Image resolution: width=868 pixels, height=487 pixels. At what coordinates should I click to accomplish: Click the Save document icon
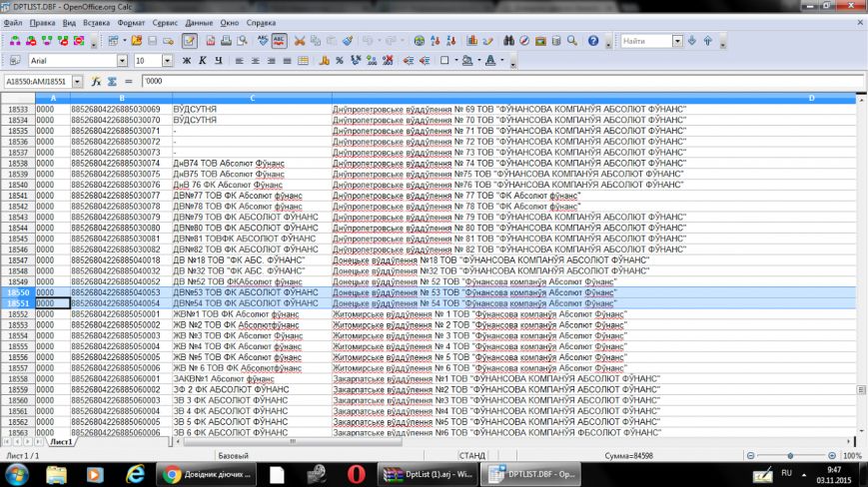[152, 41]
